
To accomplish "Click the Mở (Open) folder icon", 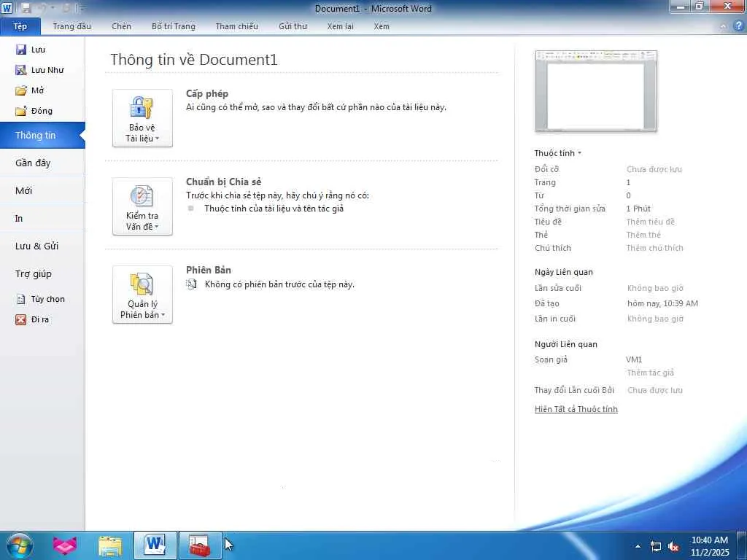I will tap(21, 90).
